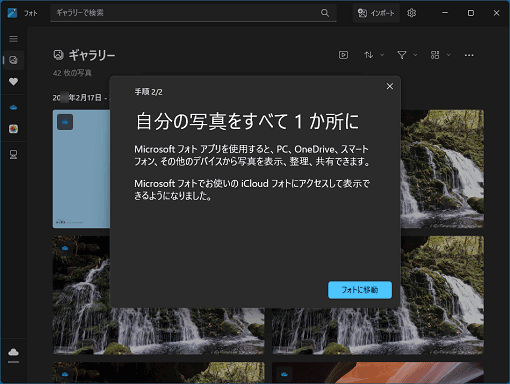Expand the filter dropdown chevron
510x384 pixels.
[415, 55]
